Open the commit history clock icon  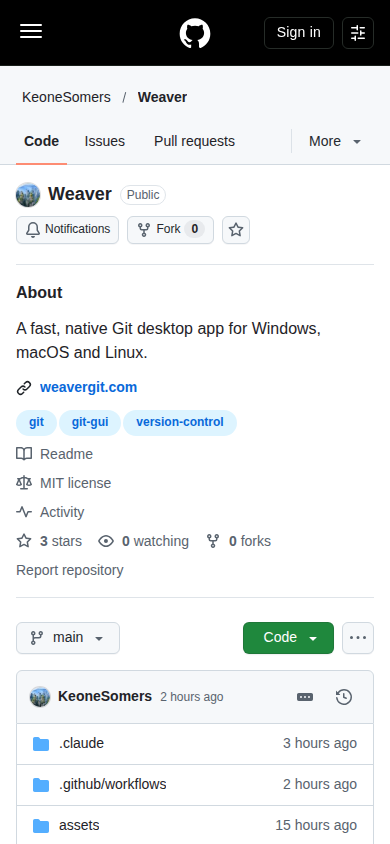[x=344, y=697]
